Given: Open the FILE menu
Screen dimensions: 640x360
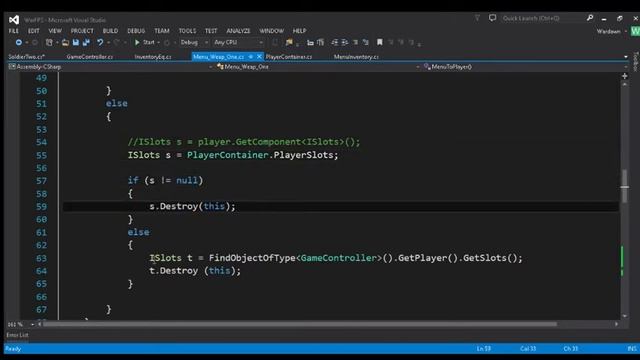Looking at the screenshot, I should point(13,31).
